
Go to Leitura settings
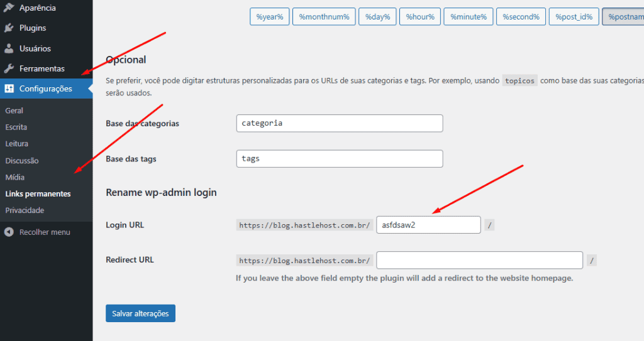[16, 144]
